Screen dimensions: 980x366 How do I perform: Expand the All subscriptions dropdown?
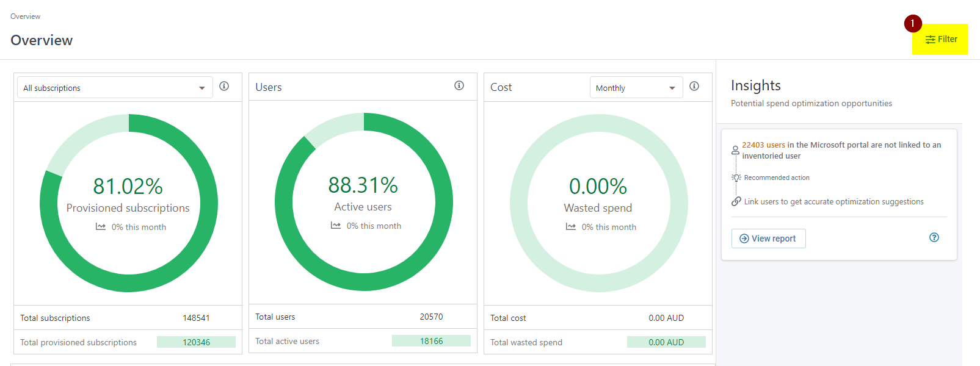pyautogui.click(x=115, y=87)
